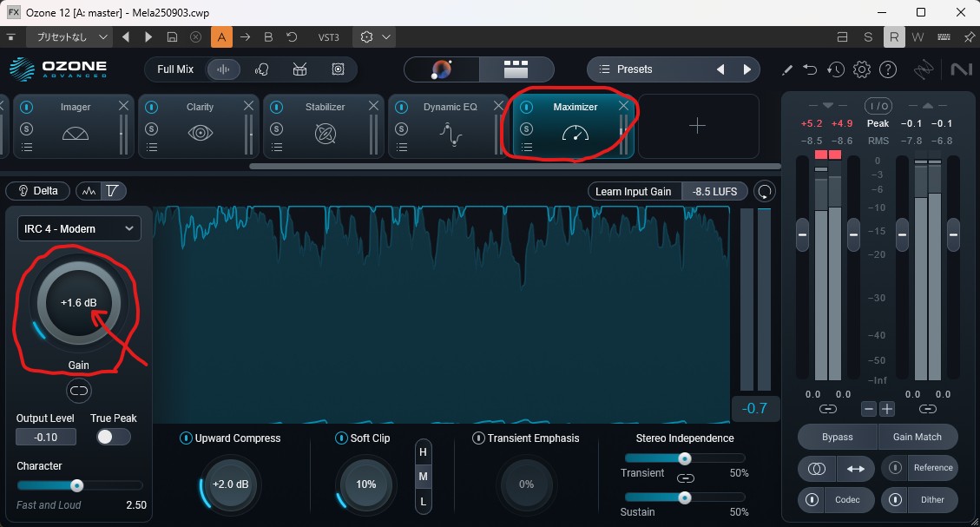Solo the Dynamic EQ module
Screen dimensions: 980x527
[x=401, y=128]
